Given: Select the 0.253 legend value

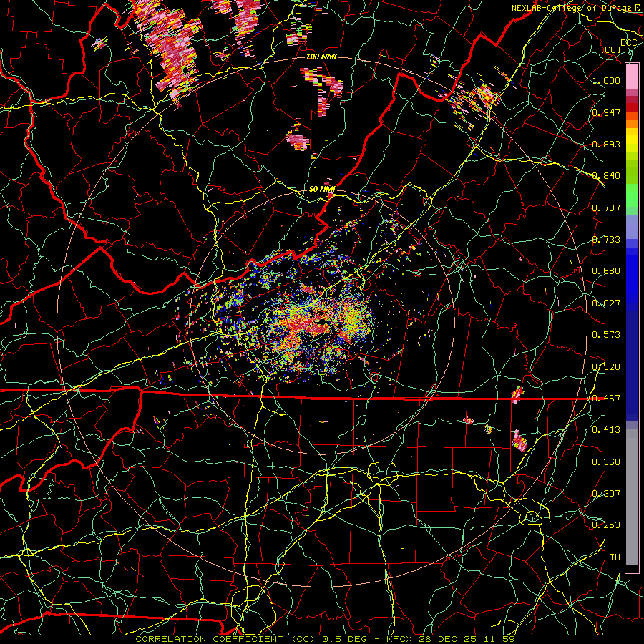Looking at the screenshot, I should point(606,525).
